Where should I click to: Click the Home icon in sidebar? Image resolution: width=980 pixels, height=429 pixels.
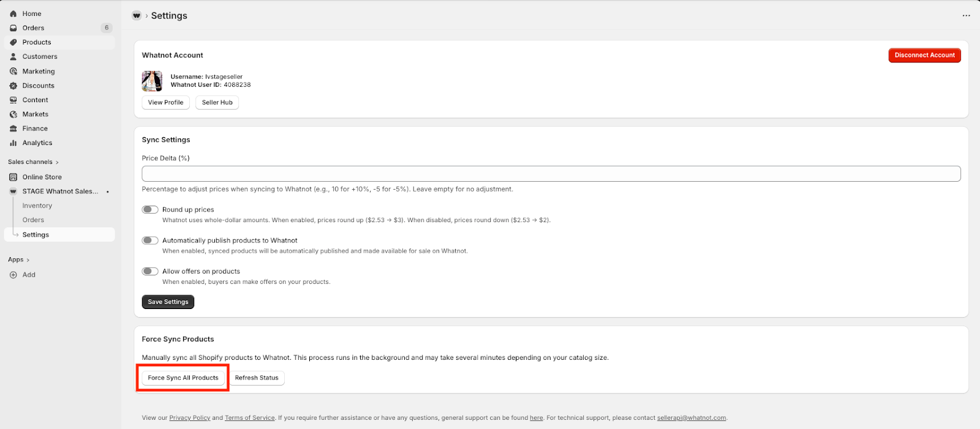coord(13,13)
